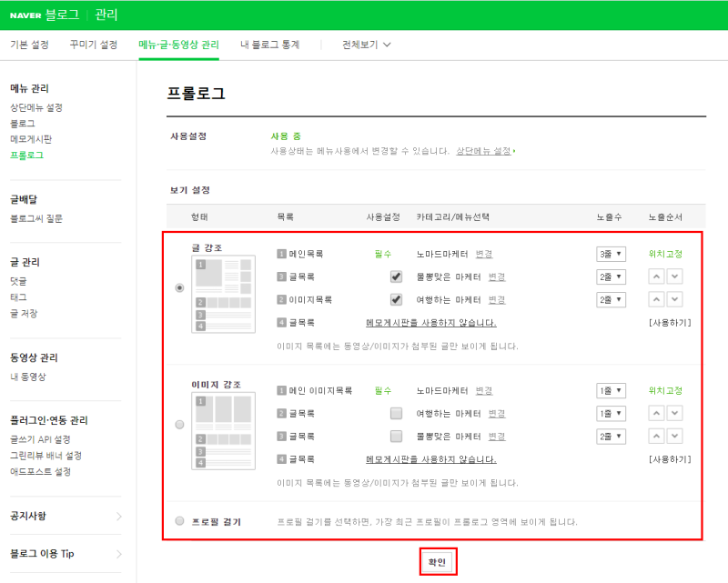
Task: Select 프롤로그 in the sidebar
Action: [x=27, y=155]
